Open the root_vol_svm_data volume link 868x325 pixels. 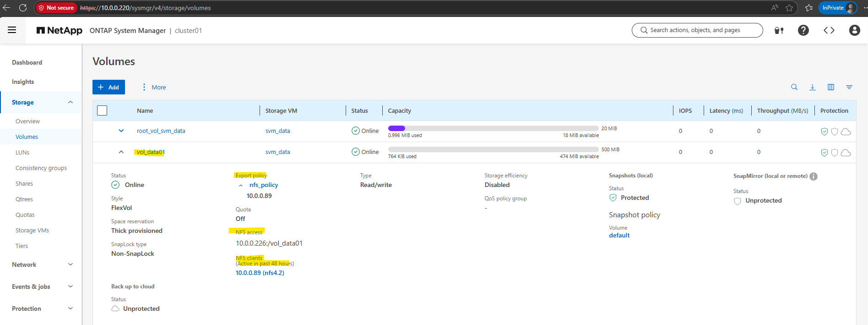[161, 131]
